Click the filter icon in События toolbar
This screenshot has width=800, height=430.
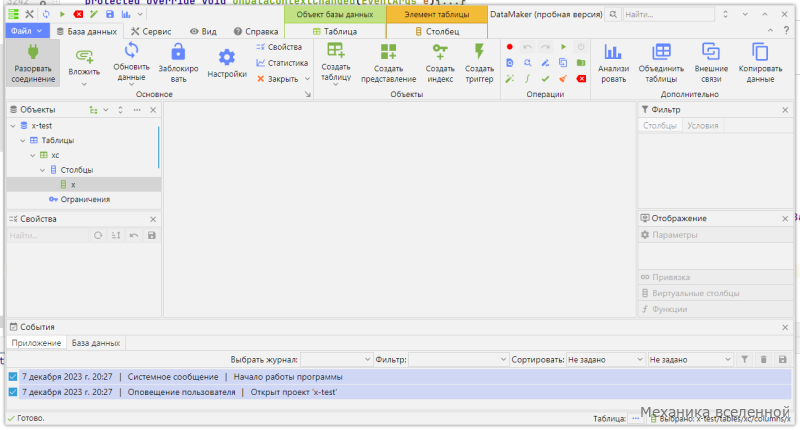tap(744, 360)
